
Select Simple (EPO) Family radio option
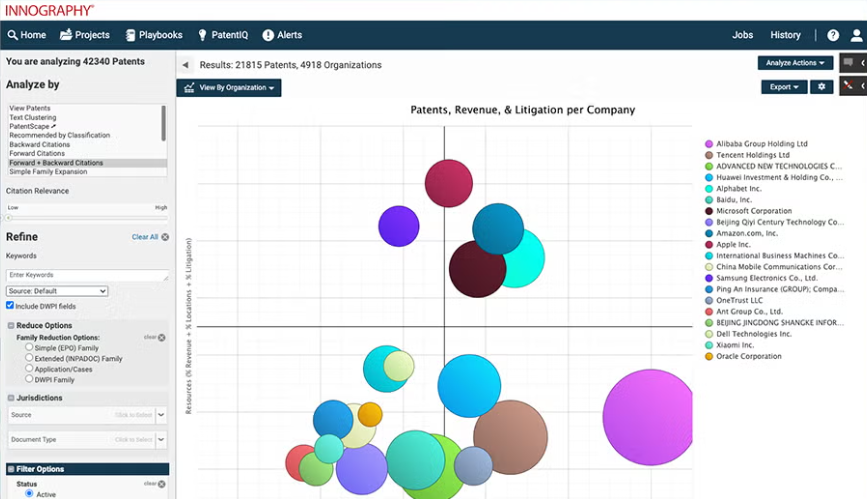pyautogui.click(x=29, y=347)
